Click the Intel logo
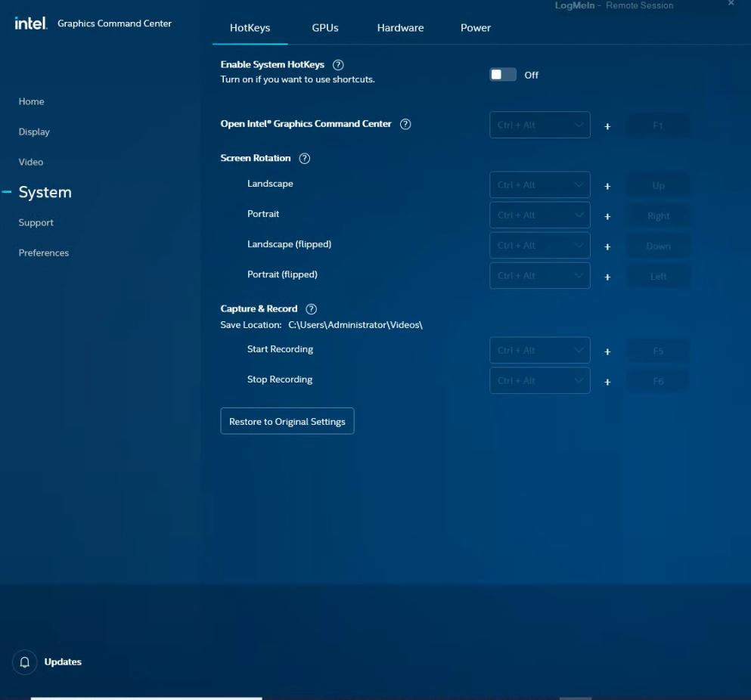This screenshot has width=751, height=700. [x=31, y=23]
